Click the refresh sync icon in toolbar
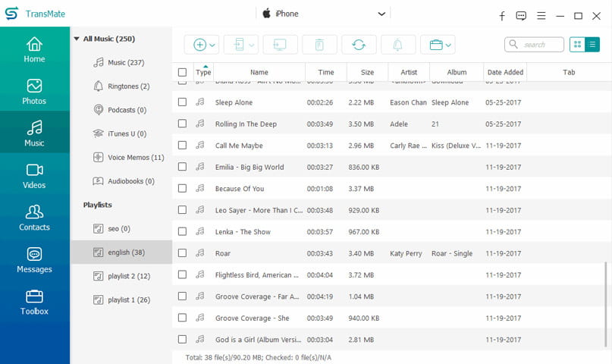This screenshot has width=612, height=364. click(359, 45)
